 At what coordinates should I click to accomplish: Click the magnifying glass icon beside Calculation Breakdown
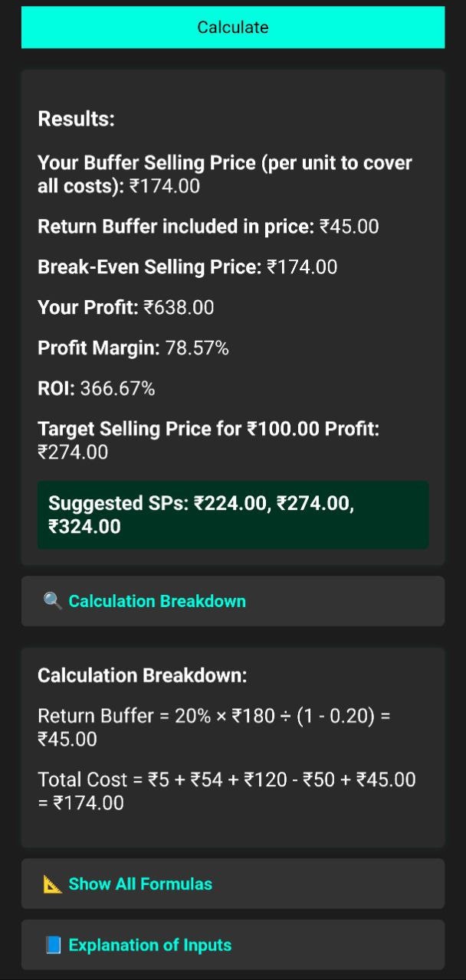pyautogui.click(x=53, y=601)
